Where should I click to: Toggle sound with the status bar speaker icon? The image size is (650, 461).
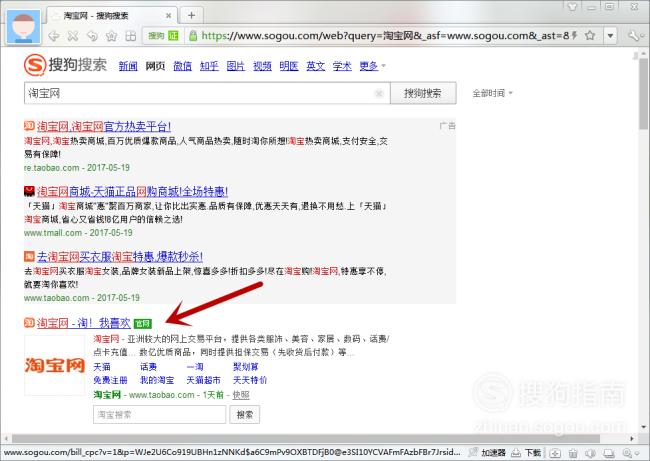click(590, 453)
